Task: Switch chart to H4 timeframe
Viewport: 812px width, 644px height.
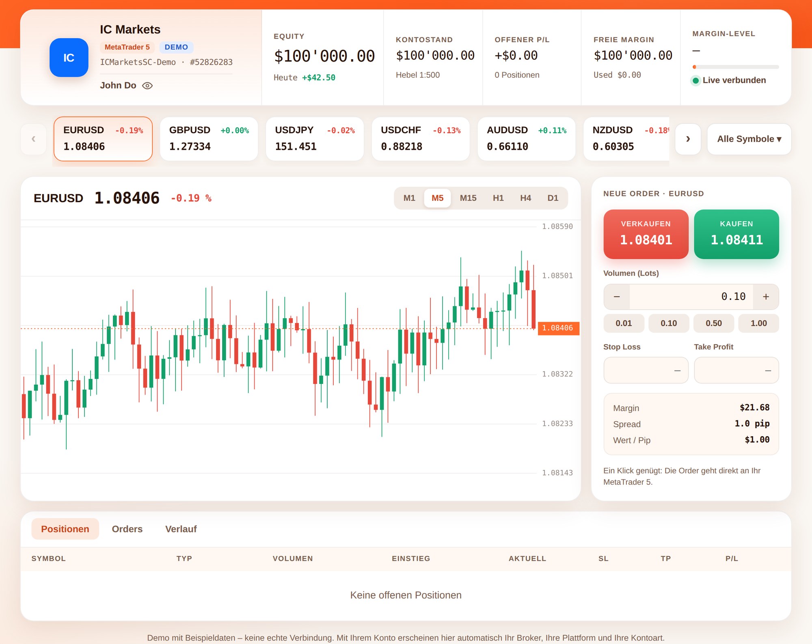Action: [525, 198]
